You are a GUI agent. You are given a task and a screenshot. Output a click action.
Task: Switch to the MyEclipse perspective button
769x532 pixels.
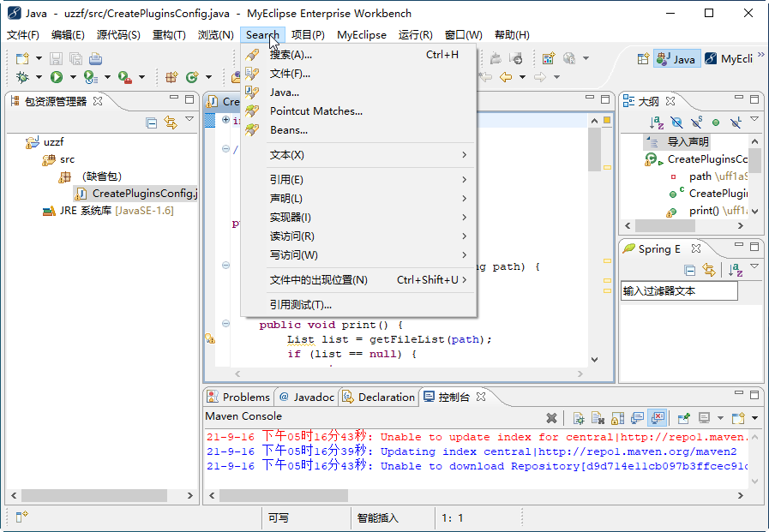click(x=729, y=58)
